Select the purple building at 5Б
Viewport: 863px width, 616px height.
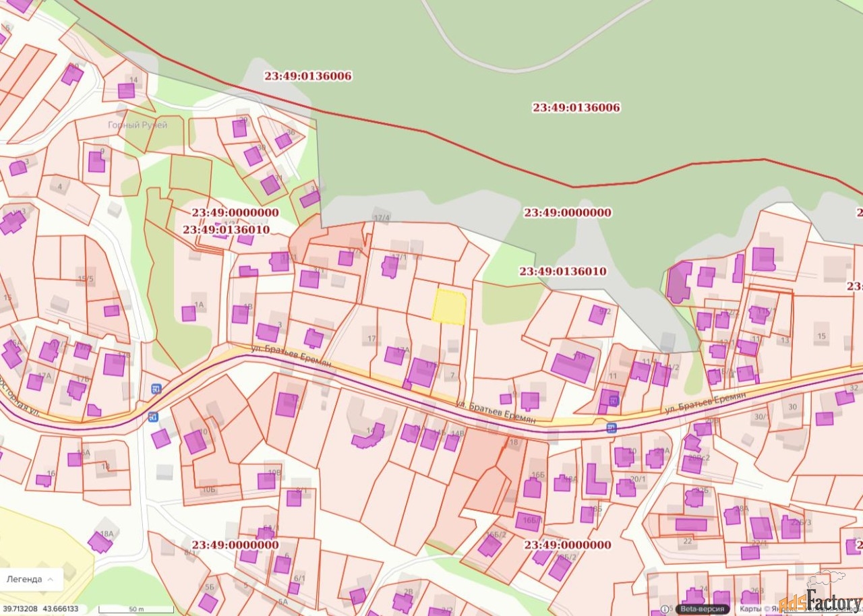[x=208, y=602]
